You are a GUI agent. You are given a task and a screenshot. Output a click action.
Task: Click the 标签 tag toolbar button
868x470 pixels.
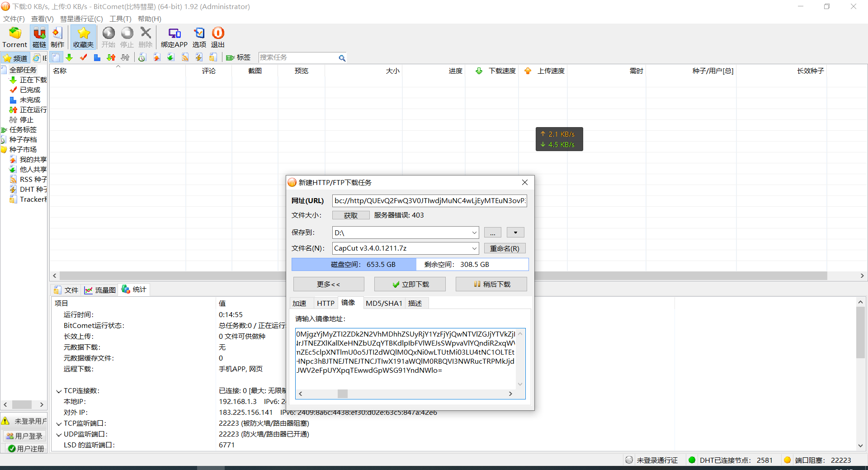(x=239, y=57)
